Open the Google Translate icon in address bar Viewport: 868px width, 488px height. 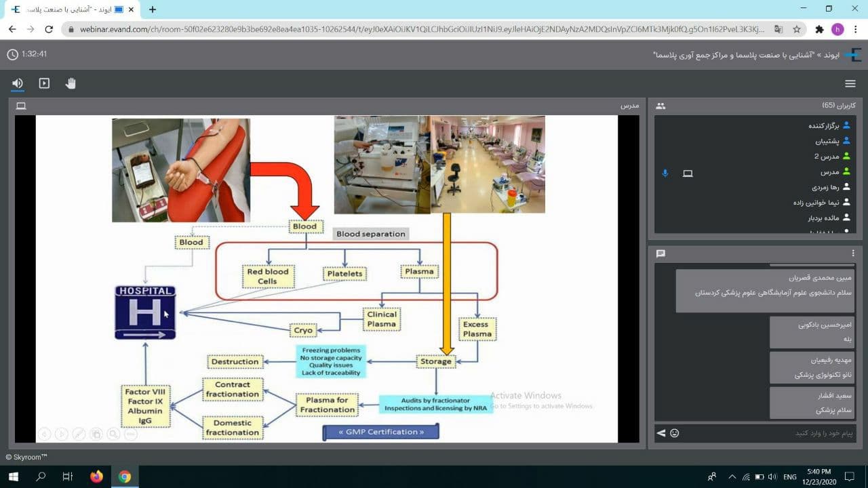point(778,29)
